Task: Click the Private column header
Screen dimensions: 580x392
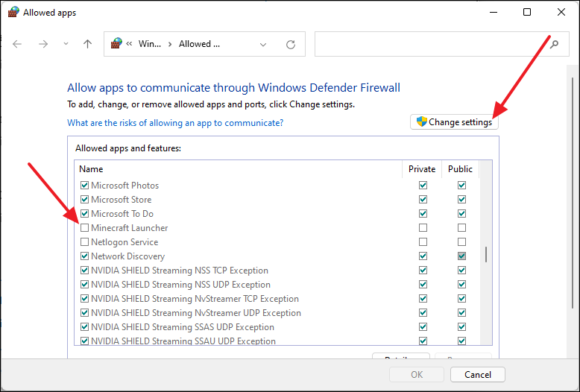Action: point(422,169)
